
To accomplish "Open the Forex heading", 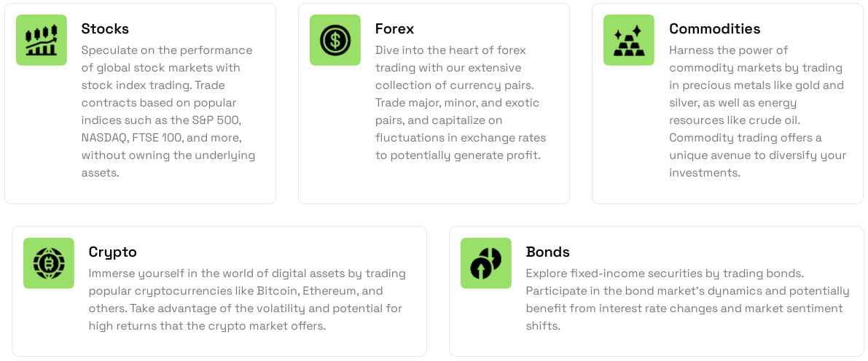I will pyautogui.click(x=395, y=28).
